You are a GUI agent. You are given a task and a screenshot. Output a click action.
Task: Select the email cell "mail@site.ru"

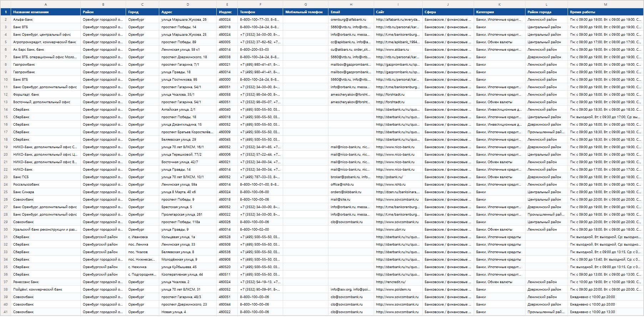(x=351, y=200)
